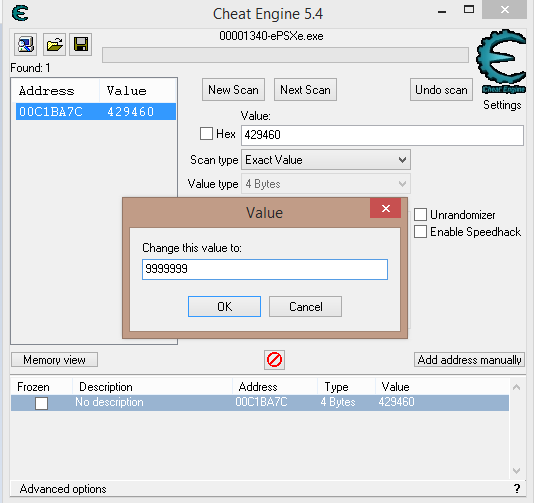Open Memory view
This screenshot has width=534, height=503.
pyautogui.click(x=54, y=360)
